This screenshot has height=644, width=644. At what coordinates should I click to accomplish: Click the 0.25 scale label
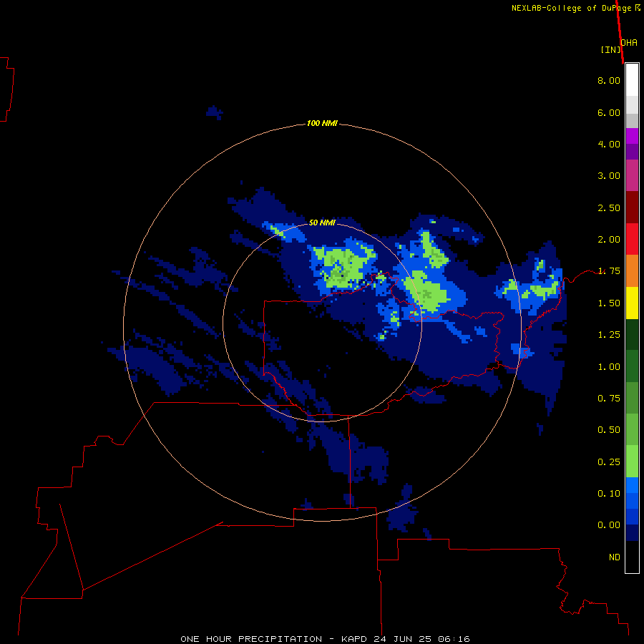tap(609, 462)
